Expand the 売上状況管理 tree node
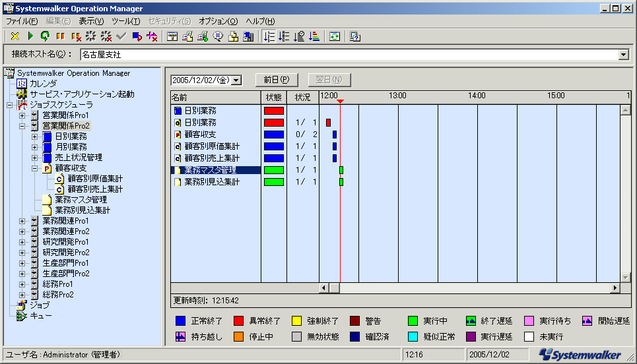Image resolution: width=637 pixels, height=364 pixels. (34, 158)
